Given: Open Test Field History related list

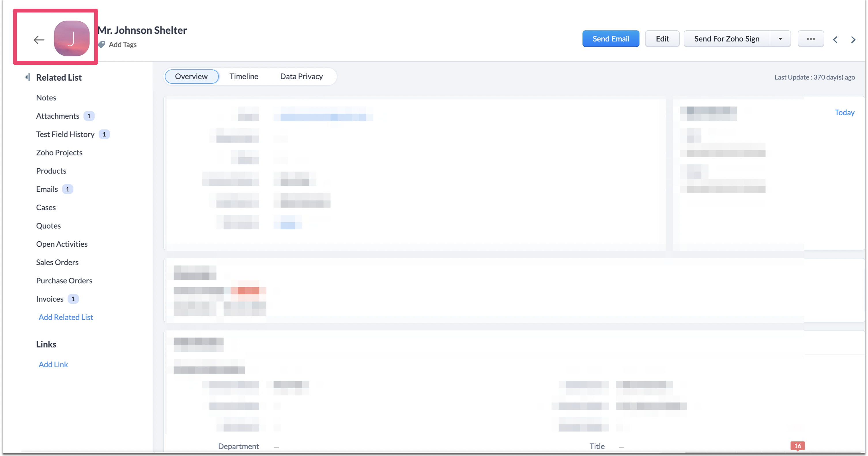Looking at the screenshot, I should point(65,134).
